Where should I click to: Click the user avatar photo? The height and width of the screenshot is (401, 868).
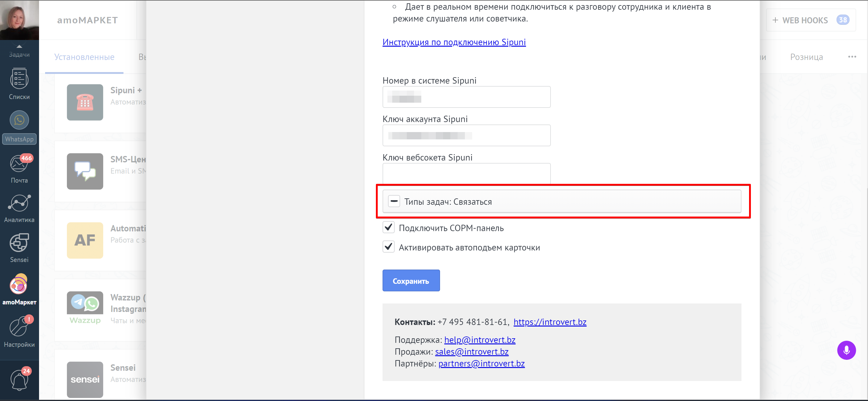(19, 20)
